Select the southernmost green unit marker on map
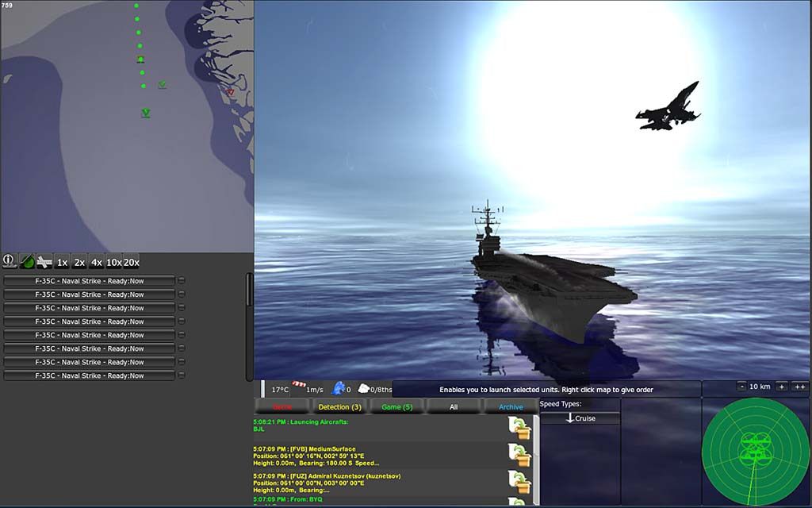Viewport: 812px width, 508px height. [x=146, y=113]
